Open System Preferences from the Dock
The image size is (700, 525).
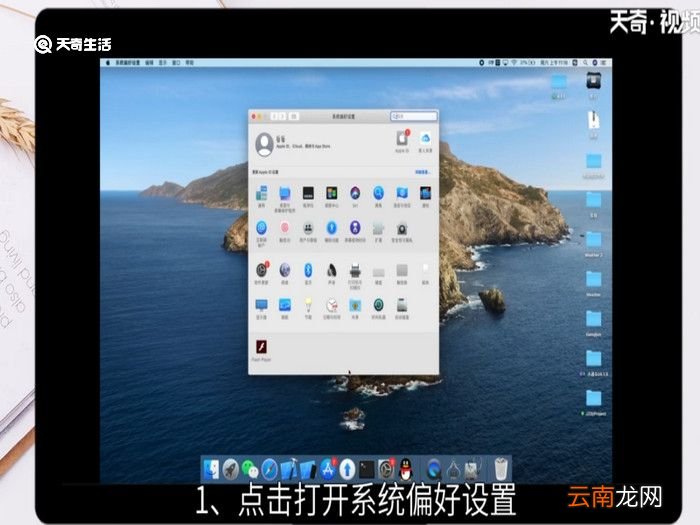[387, 469]
